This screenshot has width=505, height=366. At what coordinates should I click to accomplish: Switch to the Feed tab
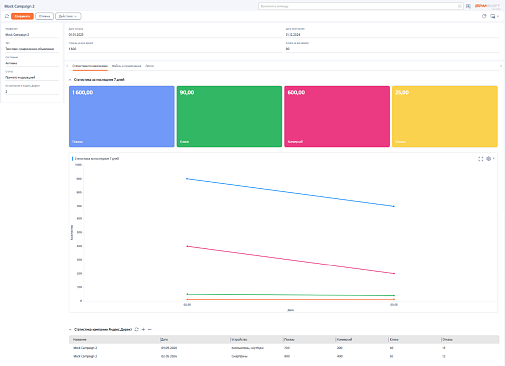pos(150,66)
